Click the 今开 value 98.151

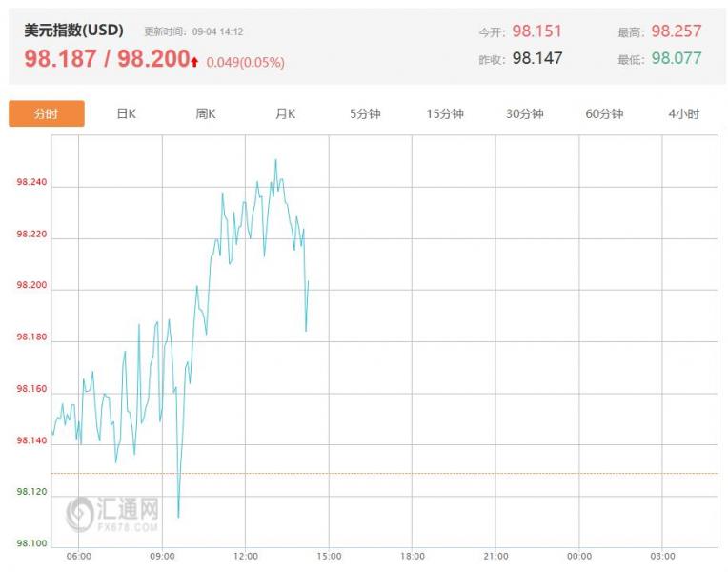point(536,31)
